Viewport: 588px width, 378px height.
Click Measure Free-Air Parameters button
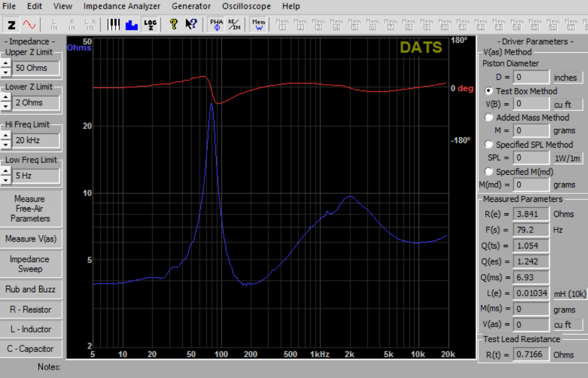(31, 208)
